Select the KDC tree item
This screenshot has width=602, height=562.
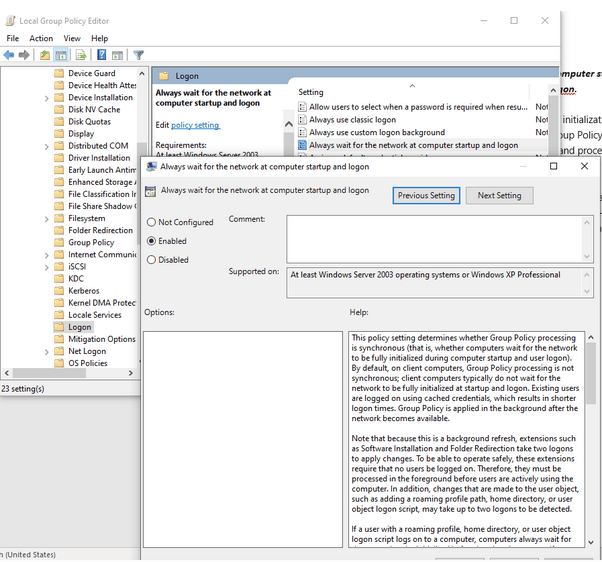(x=76, y=279)
